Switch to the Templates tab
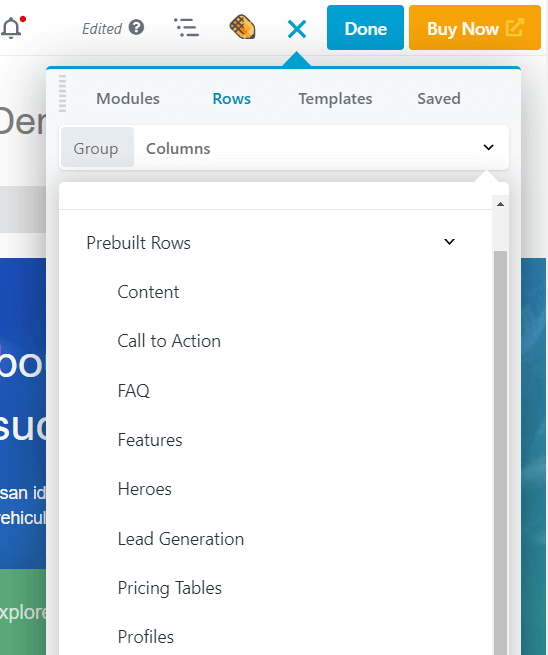 pos(335,99)
